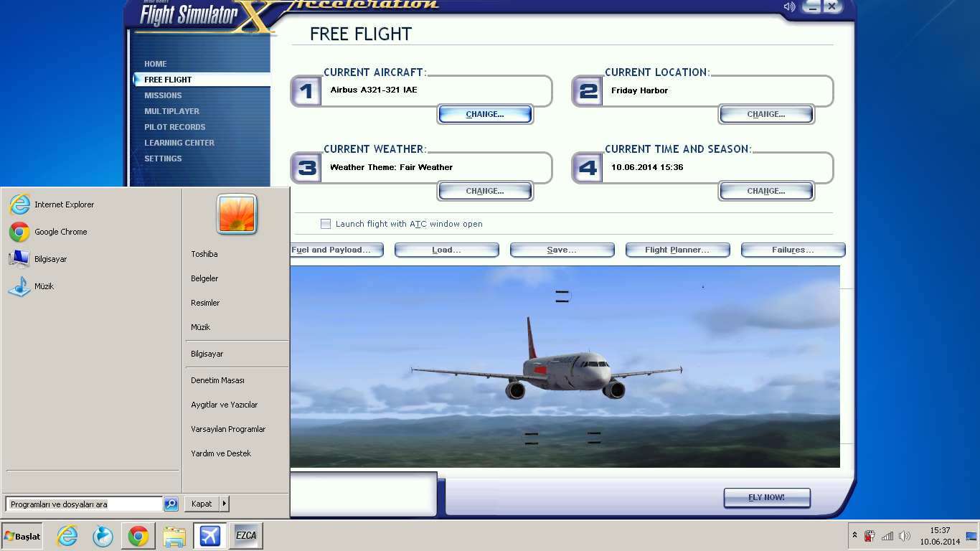
Task: Open Toshiba user folder
Action: click(204, 254)
